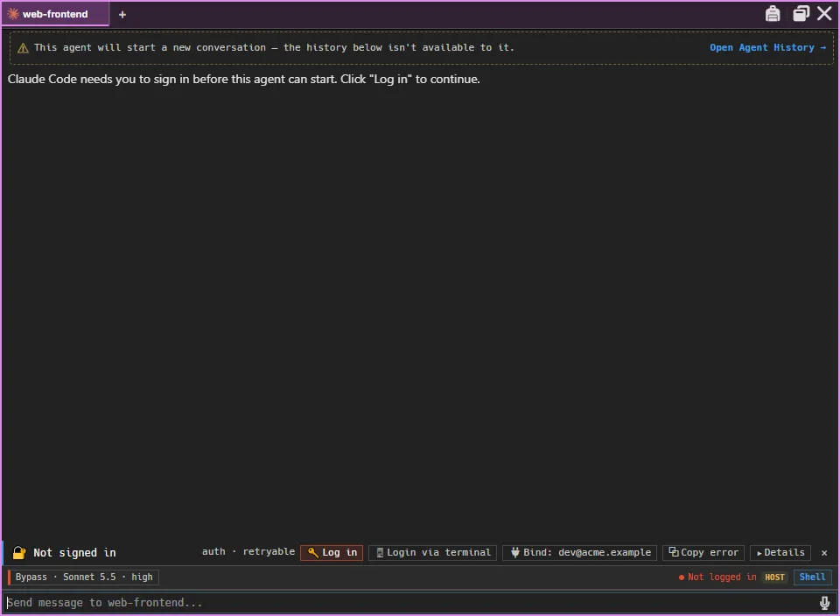Click the warning triangle icon in the banner
The height and width of the screenshot is (616, 840).
[x=23, y=48]
